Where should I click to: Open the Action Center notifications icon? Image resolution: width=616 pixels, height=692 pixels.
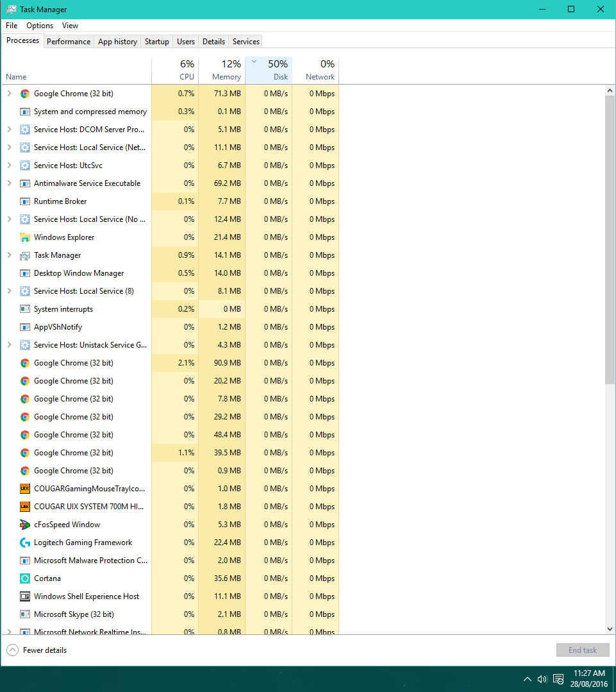pos(558,679)
